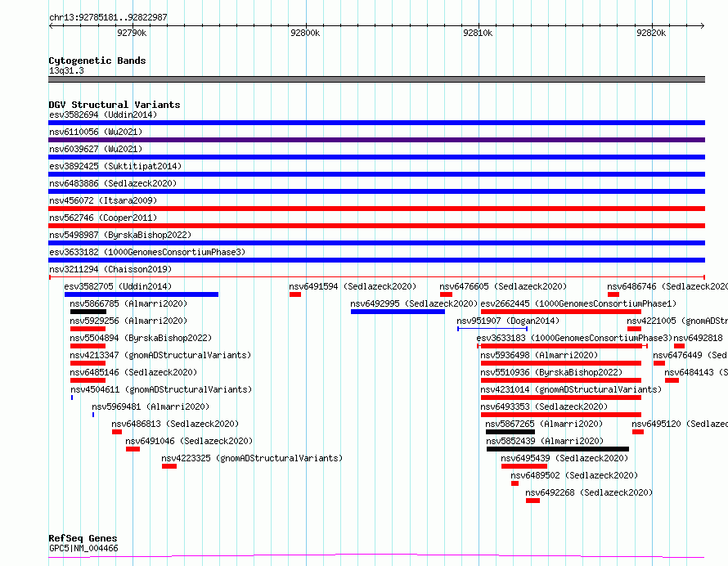This screenshot has height=566, width=728.
Task: Click nsv4221005 gnomAD variant label
Action: click(x=677, y=321)
